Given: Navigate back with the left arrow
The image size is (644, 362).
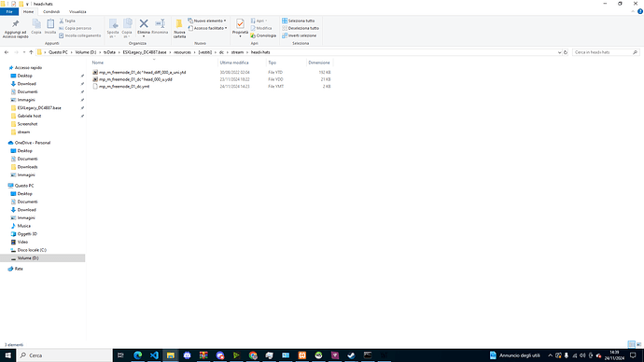Looking at the screenshot, I should pos(7,52).
